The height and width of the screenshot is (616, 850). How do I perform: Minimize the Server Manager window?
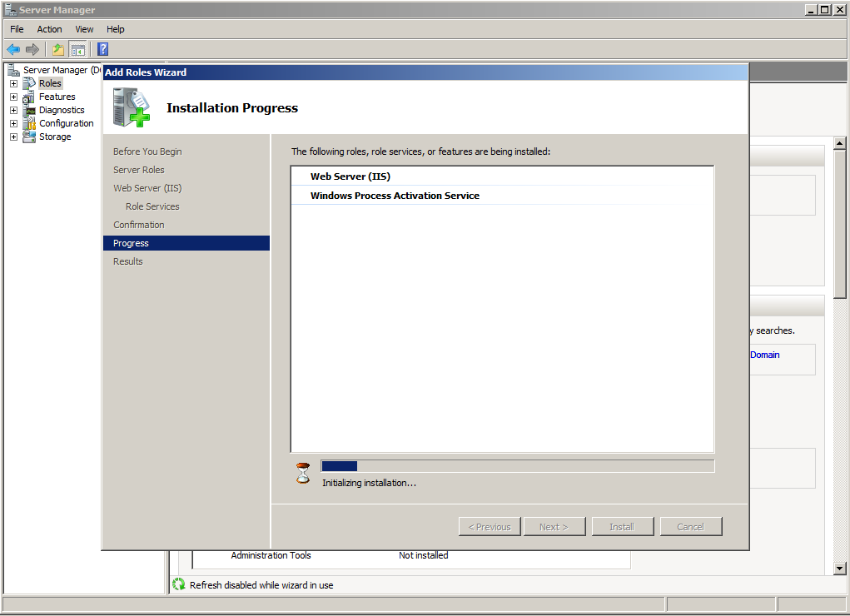tap(811, 9)
